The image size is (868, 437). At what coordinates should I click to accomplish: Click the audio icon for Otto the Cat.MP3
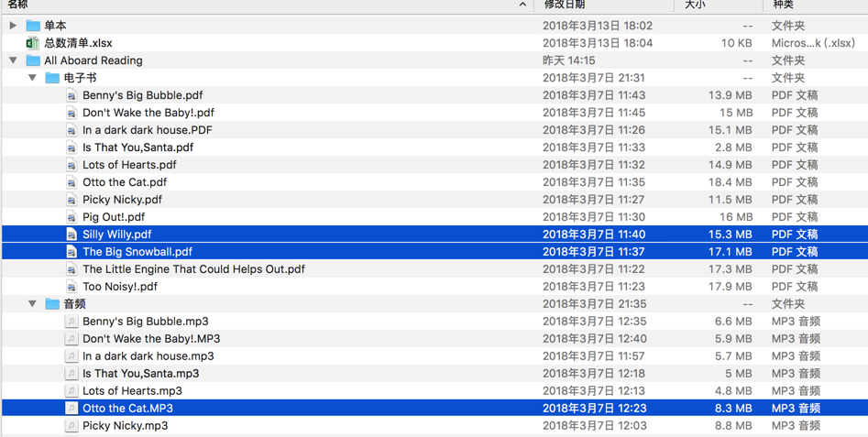click(x=71, y=409)
